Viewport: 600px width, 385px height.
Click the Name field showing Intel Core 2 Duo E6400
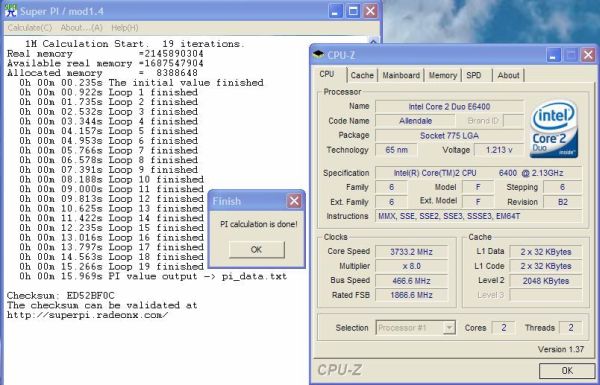(449, 106)
